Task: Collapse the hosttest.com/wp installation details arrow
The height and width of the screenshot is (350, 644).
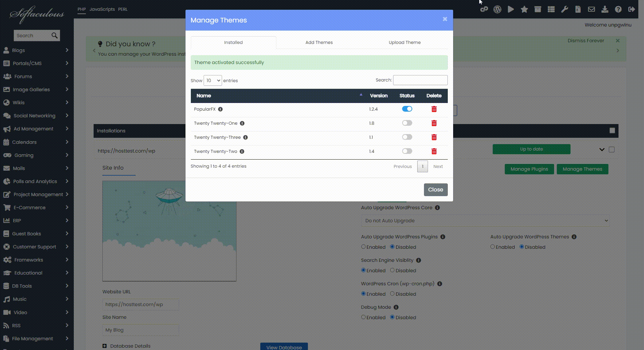Action: (602, 150)
